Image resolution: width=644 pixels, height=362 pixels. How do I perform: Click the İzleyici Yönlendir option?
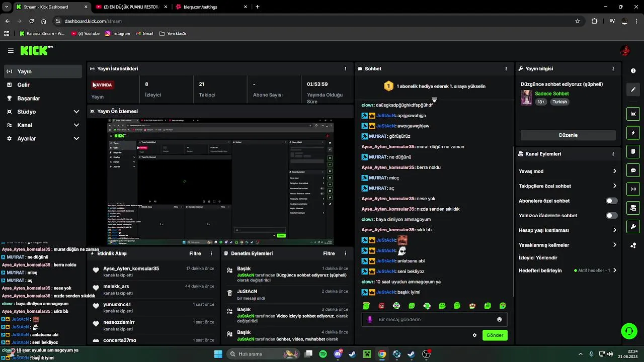tap(538, 257)
